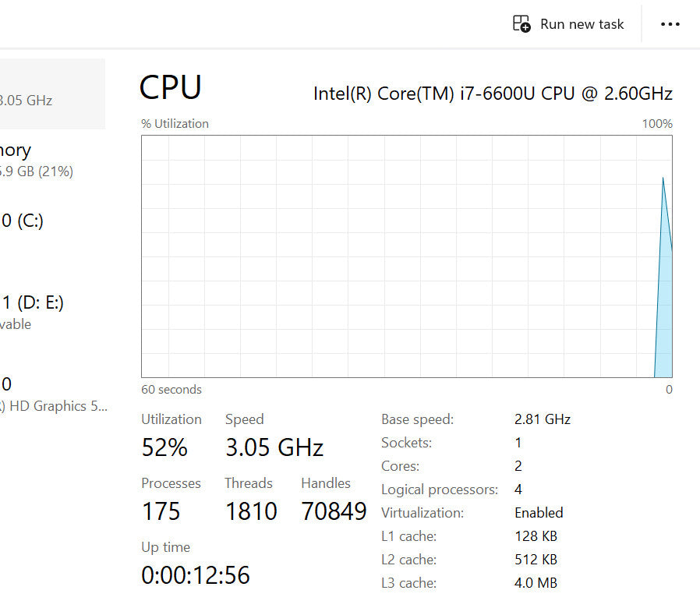This screenshot has width=700, height=615.
Task: Click the Up time value 0:00:12:56
Action: (x=196, y=575)
